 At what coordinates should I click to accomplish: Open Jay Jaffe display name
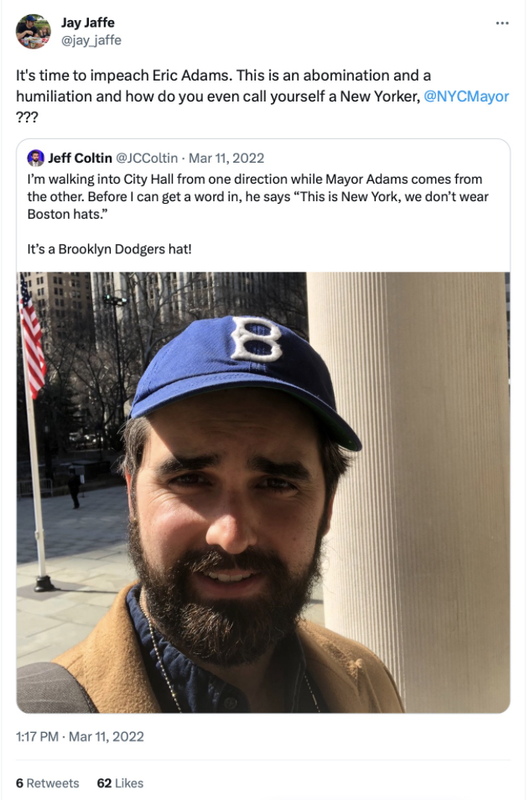(88, 22)
